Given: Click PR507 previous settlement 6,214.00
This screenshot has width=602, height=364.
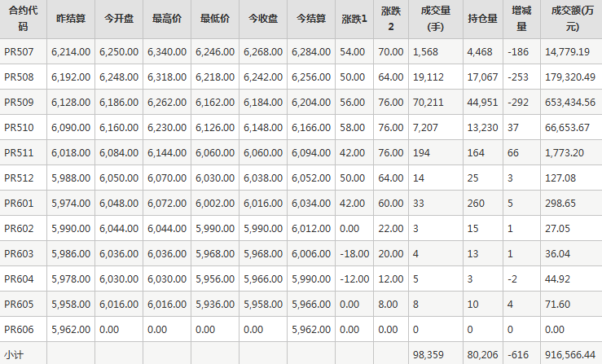Looking at the screenshot, I should (71, 52).
